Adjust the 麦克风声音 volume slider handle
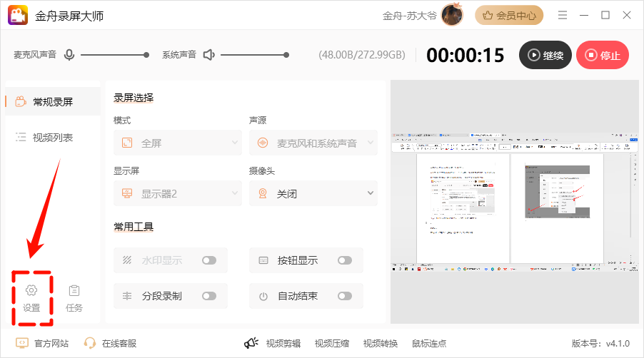Image resolution: width=644 pixels, height=358 pixels. pos(146,55)
